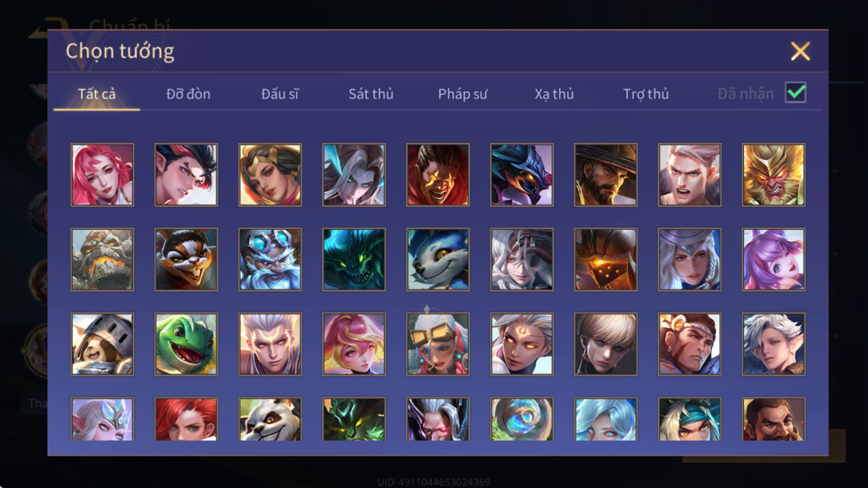Select the green chameleon hero portrait
This screenshot has width=868, height=488.
click(186, 344)
